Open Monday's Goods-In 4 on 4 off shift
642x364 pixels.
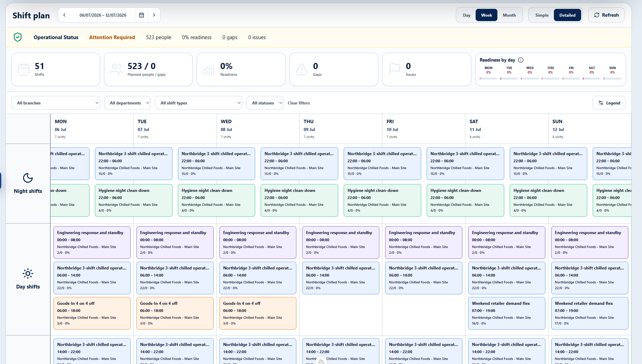click(x=92, y=313)
